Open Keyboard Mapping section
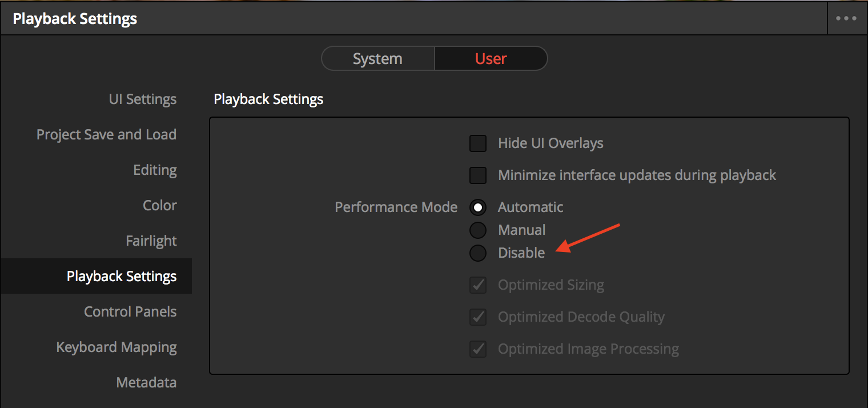 pos(116,347)
